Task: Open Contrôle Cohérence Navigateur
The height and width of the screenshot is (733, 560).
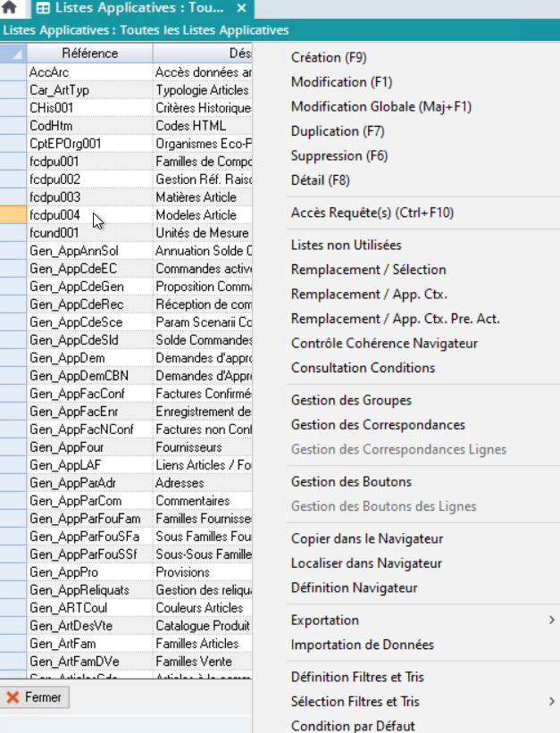Action: click(384, 344)
